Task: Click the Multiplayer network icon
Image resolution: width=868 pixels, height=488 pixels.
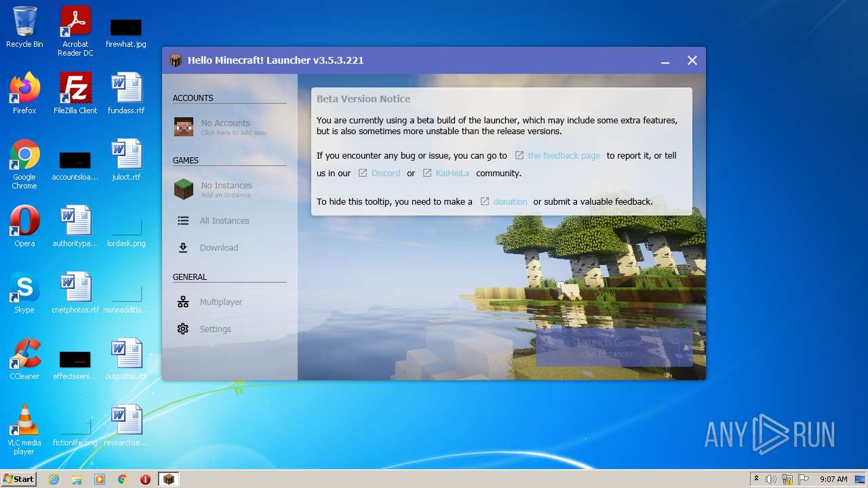Action: click(183, 302)
